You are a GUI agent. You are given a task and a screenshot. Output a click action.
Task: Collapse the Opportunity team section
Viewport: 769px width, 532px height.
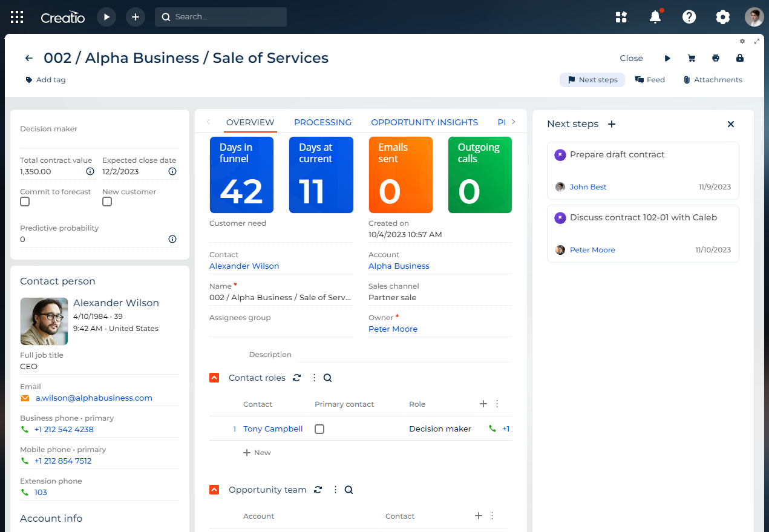coord(214,490)
